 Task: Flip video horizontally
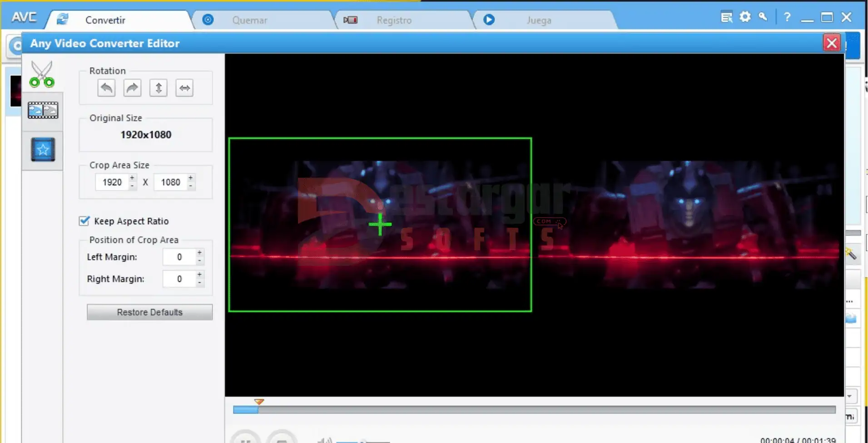coord(184,88)
